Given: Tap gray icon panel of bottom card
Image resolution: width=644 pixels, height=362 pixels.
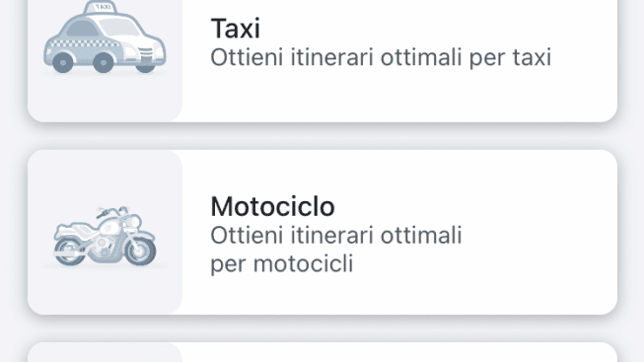Looking at the screenshot, I should [x=105, y=352].
